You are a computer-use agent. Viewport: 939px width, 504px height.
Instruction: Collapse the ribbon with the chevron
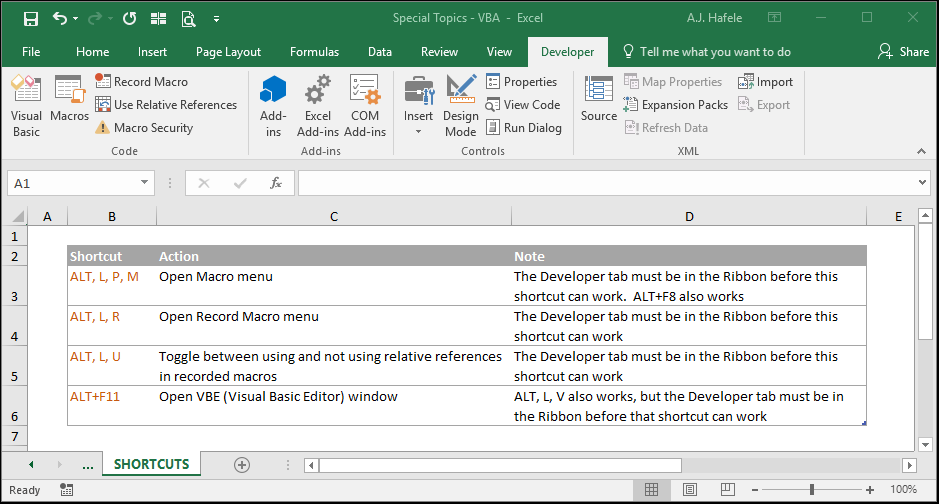coord(921,151)
